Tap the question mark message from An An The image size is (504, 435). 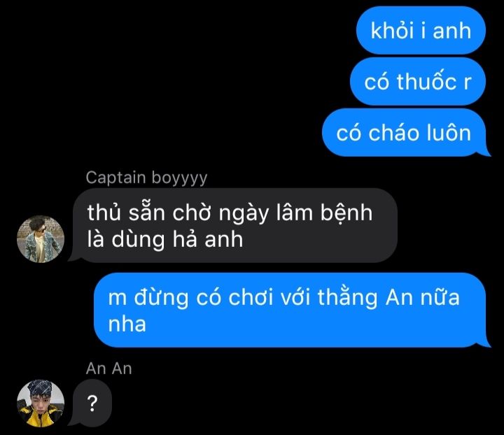click(91, 404)
